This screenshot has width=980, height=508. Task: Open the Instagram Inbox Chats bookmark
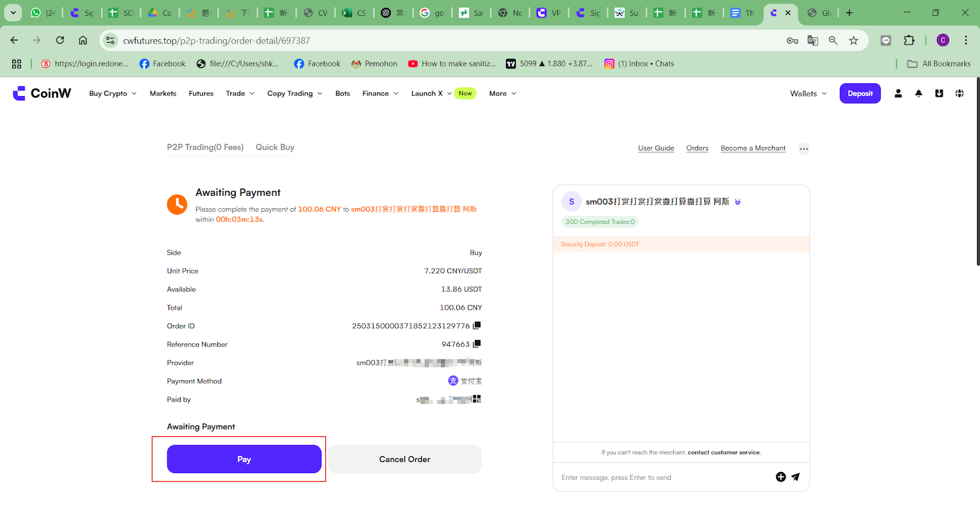pos(639,64)
